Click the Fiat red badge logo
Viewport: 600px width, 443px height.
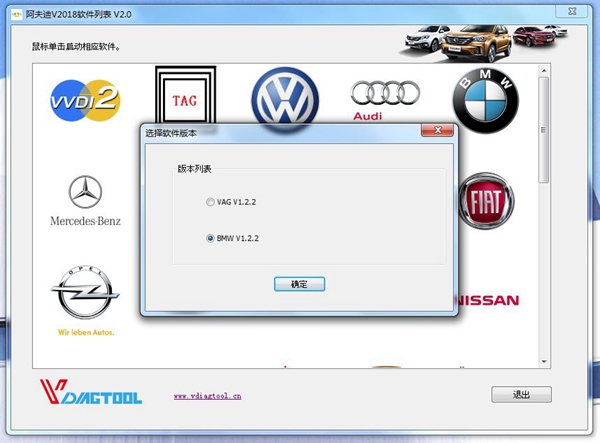pos(486,201)
